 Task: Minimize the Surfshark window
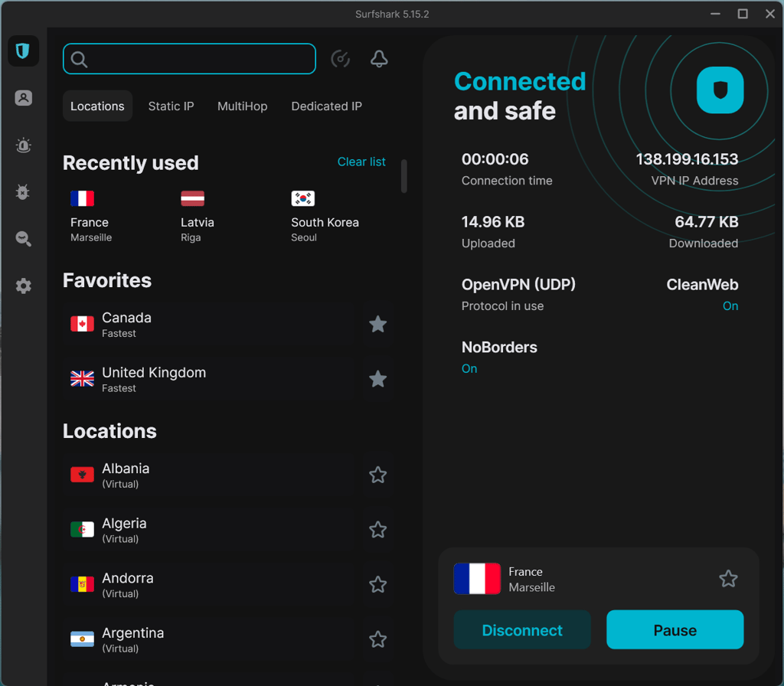[716, 14]
